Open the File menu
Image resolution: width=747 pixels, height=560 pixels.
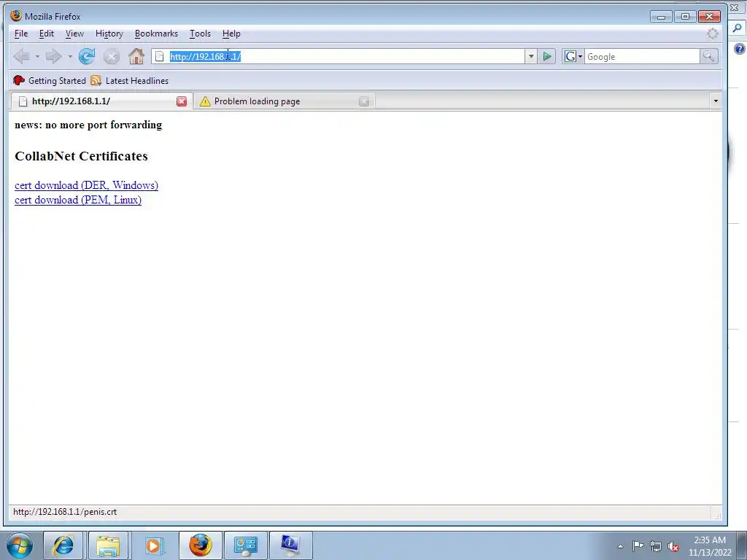pos(21,34)
